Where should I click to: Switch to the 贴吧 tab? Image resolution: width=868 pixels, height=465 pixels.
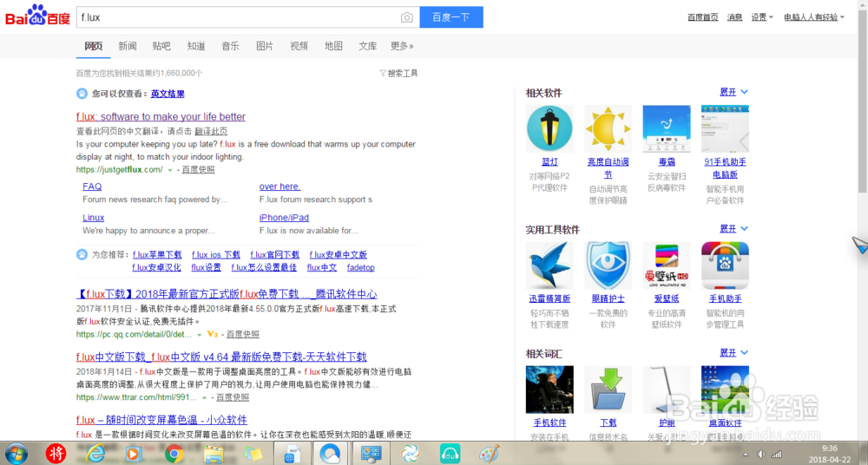click(x=161, y=46)
